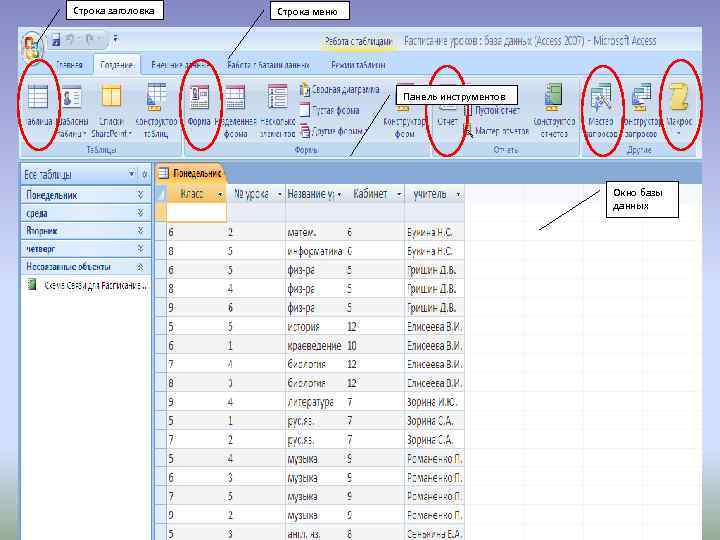This screenshot has width=720, height=540.
Task: Open the Кабинет column filter arrow
Action: [x=399, y=195]
